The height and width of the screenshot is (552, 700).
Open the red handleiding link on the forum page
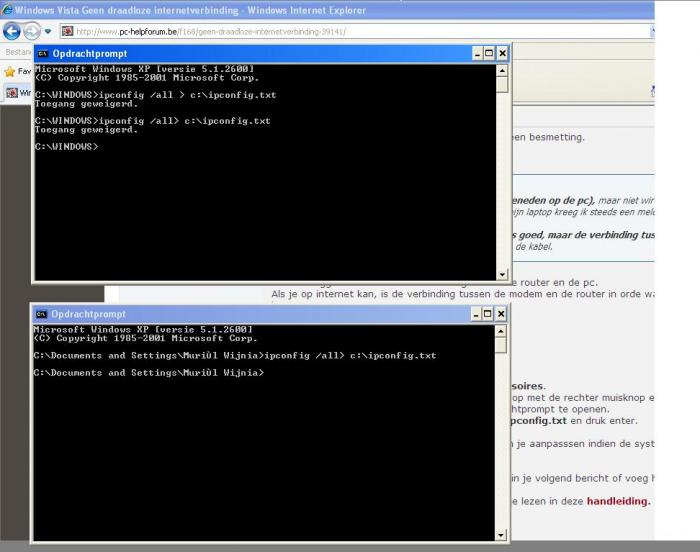[618, 502]
